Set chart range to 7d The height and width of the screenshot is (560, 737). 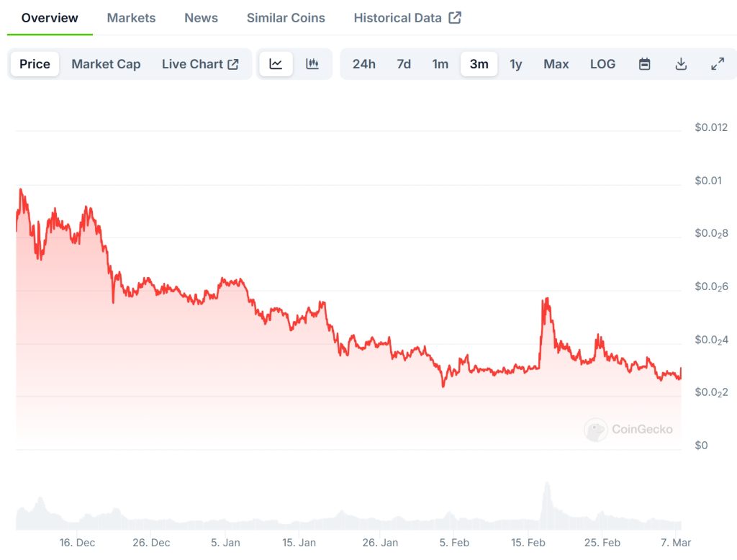coord(404,64)
